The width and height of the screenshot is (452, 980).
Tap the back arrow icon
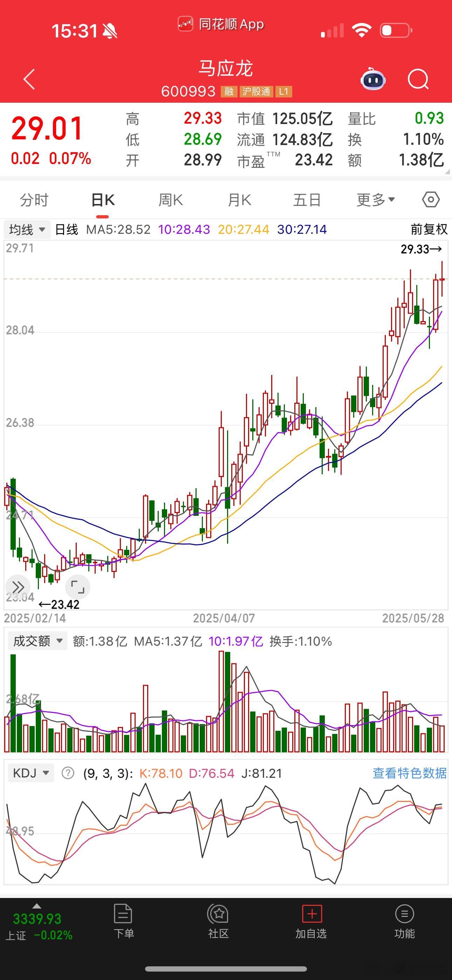point(29,80)
